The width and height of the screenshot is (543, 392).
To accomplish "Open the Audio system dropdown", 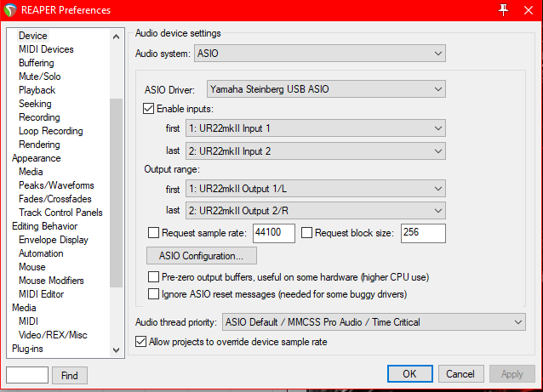I will (x=320, y=54).
